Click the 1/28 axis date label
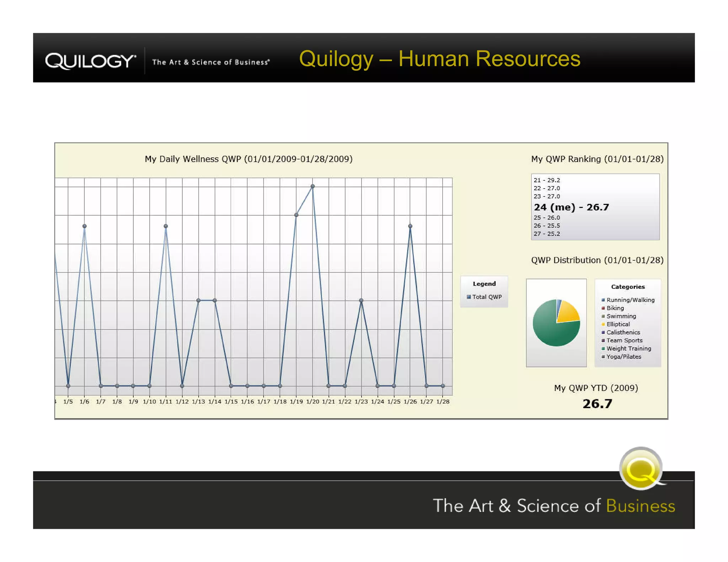Image resolution: width=728 pixels, height=562 pixels. [x=443, y=401]
